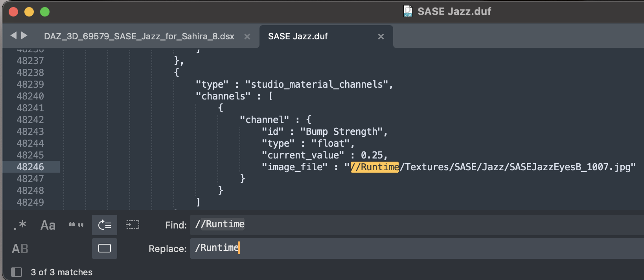This screenshot has height=280, width=644.
Task: Enable case sensitive matching
Action: pyautogui.click(x=48, y=225)
